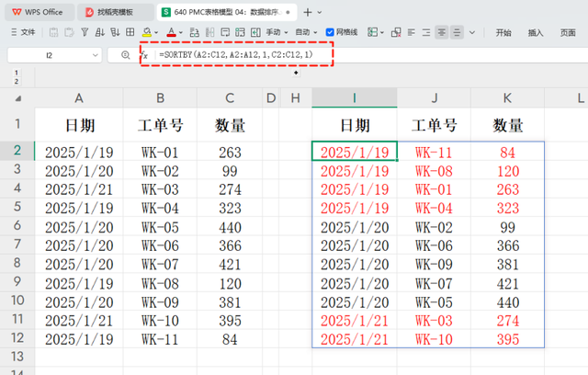The width and height of the screenshot is (588, 375).
Task: Click 数量 header in cell C1
Action: pos(230,125)
